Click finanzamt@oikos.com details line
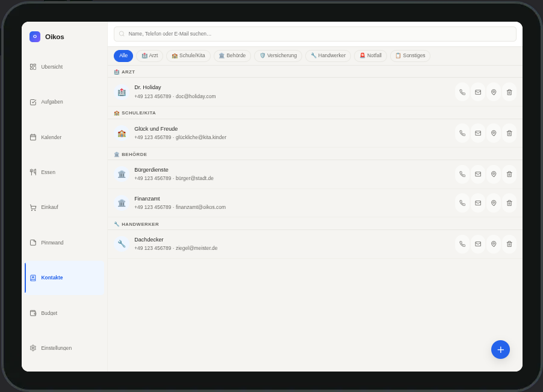 coord(180,207)
